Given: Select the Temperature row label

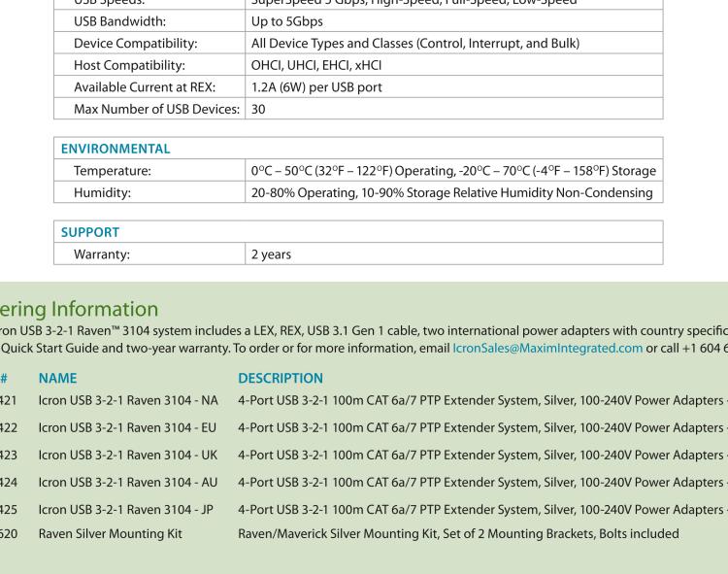Looking at the screenshot, I should [113, 171].
